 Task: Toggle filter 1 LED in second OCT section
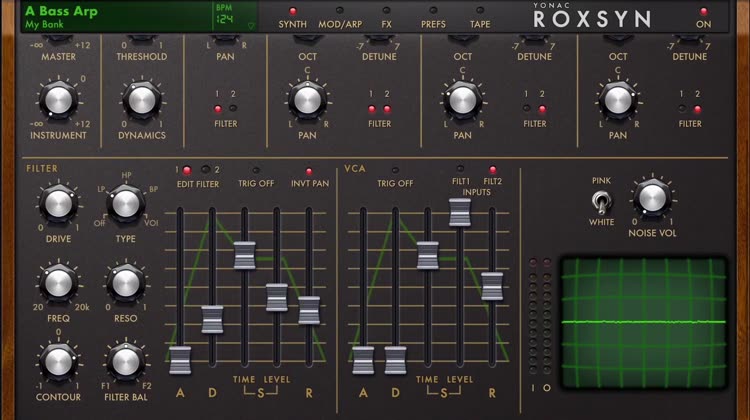click(527, 109)
